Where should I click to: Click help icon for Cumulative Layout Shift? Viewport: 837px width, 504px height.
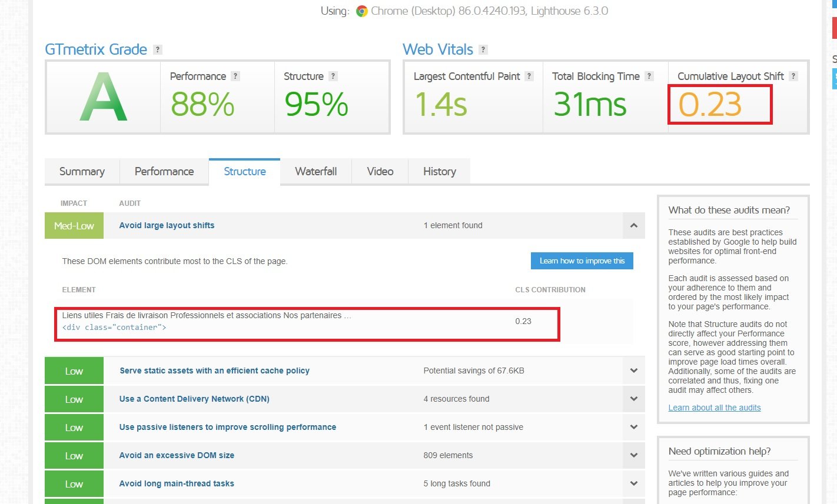click(x=793, y=76)
